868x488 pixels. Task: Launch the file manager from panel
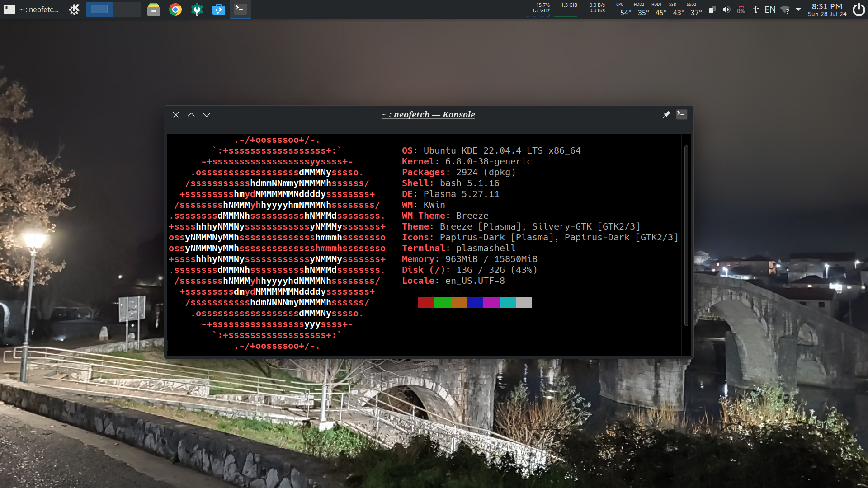coord(154,9)
